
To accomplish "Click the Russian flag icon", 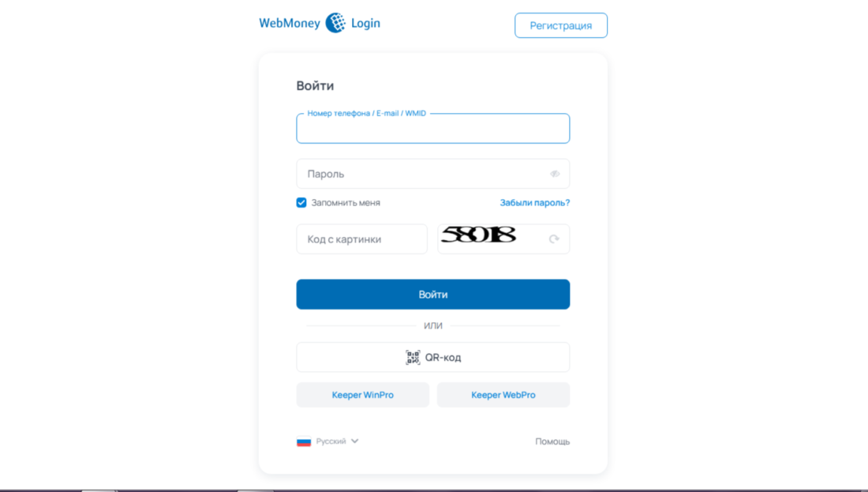I will (x=304, y=441).
